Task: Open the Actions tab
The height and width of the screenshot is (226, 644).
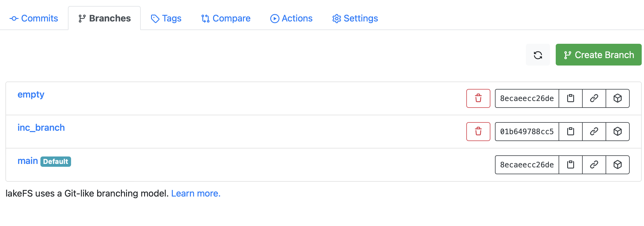Action: (291, 19)
